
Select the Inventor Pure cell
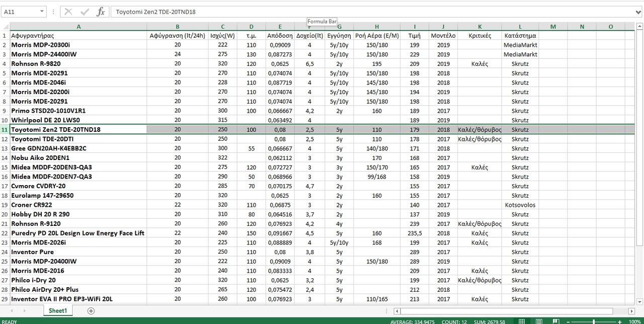pos(78,252)
